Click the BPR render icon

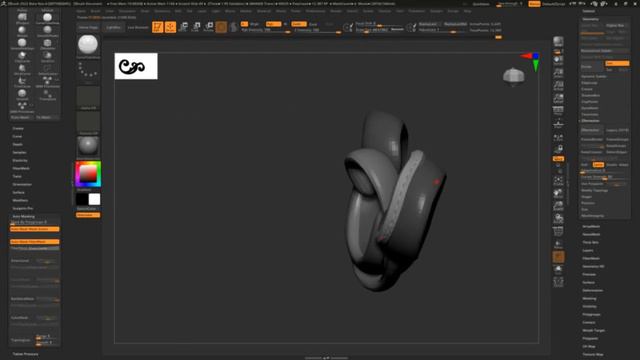pyautogui.click(x=558, y=42)
